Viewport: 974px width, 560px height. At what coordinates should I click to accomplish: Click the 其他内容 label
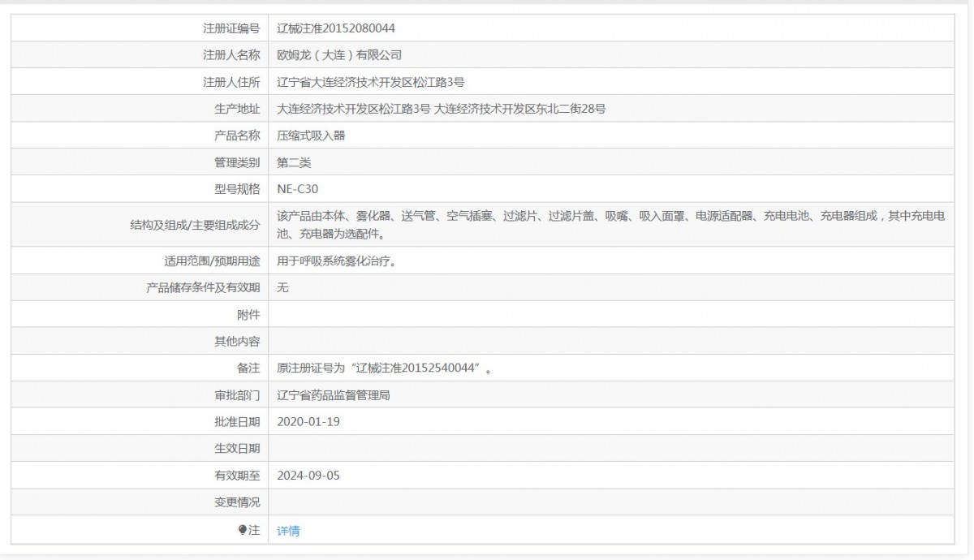[x=237, y=342]
